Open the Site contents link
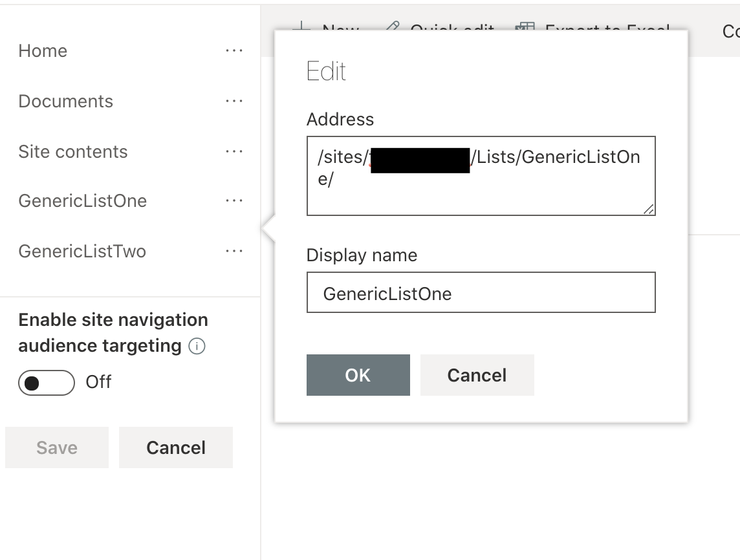The width and height of the screenshot is (740, 560). (x=73, y=151)
